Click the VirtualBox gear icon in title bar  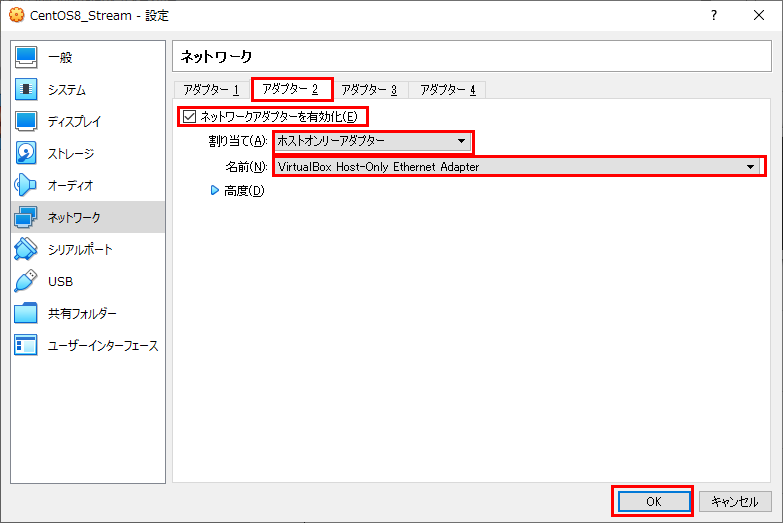tap(16, 15)
